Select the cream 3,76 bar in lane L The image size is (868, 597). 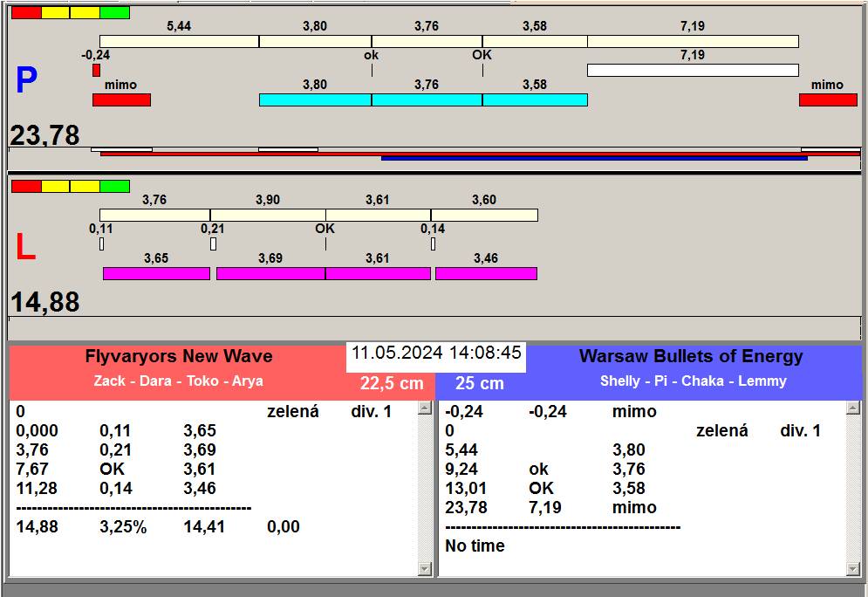[154, 215]
